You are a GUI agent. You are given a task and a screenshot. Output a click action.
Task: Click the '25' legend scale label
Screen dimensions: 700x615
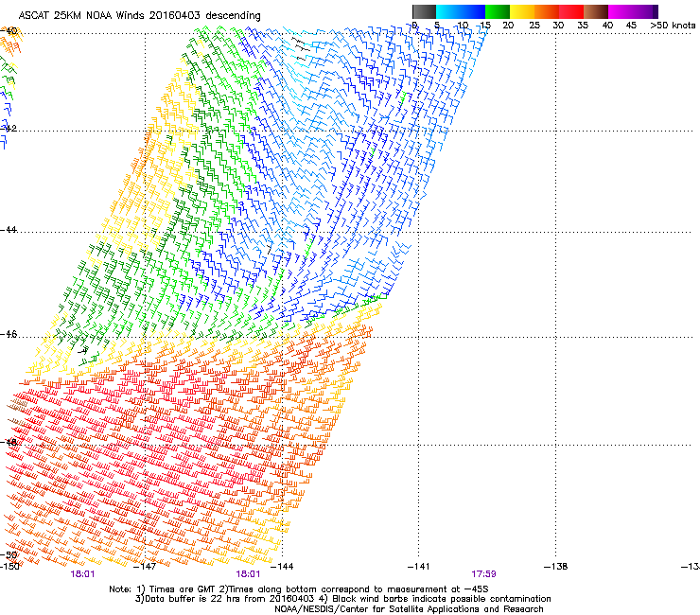(534, 25)
